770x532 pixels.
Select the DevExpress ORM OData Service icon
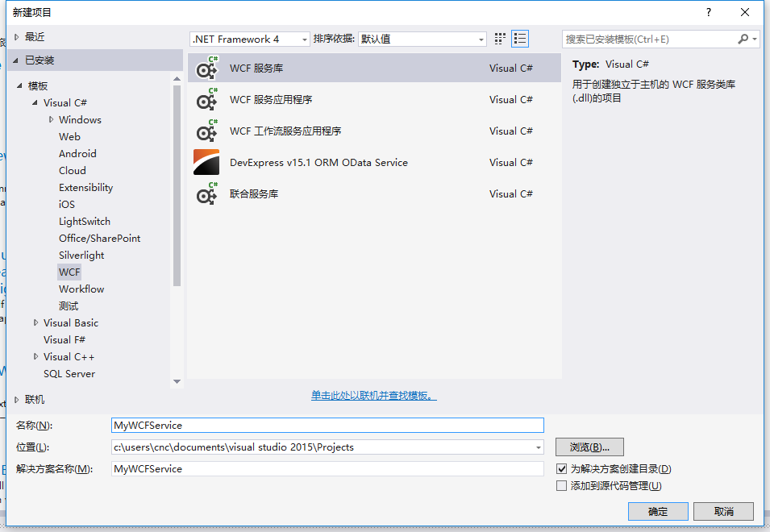coord(206,163)
